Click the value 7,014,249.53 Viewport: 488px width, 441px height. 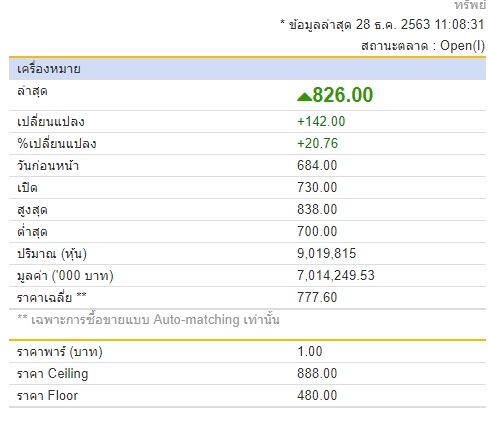336,275
